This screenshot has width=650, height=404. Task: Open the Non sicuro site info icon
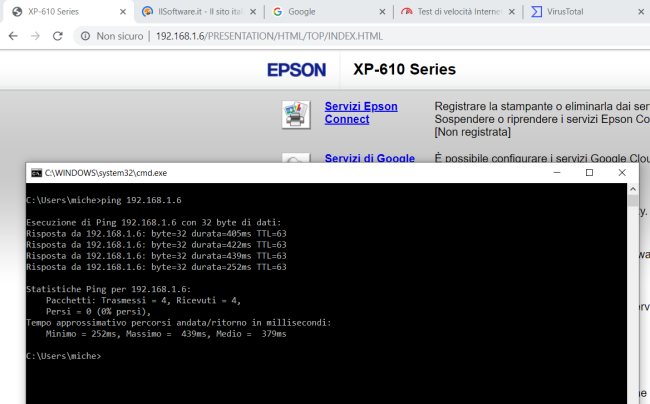click(85, 36)
